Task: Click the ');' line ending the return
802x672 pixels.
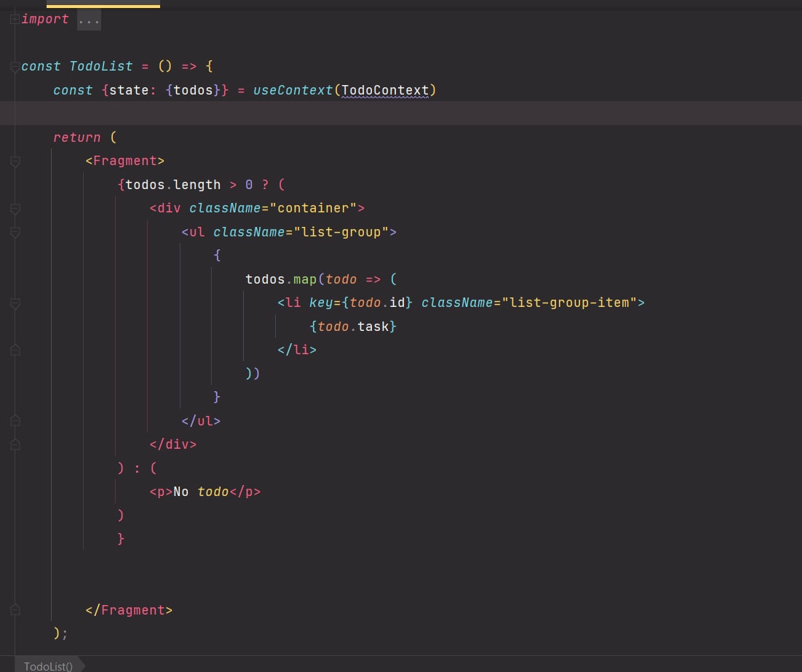Action: click(x=60, y=633)
